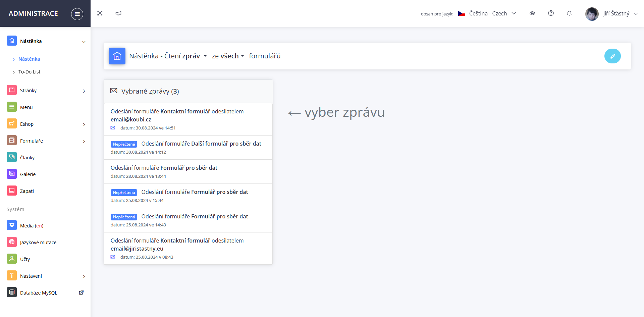
Task: Collapse the Nástěnka sidebar section chevron
Action: 84,42
